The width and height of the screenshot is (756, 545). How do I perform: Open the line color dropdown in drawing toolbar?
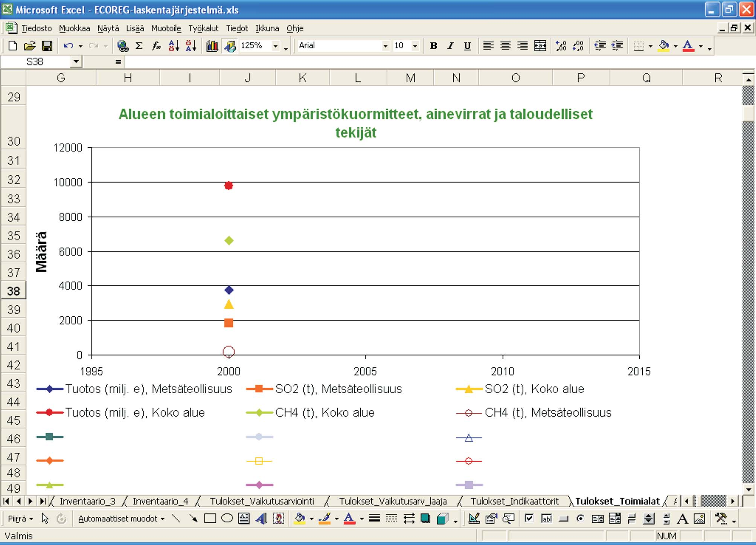(337, 519)
